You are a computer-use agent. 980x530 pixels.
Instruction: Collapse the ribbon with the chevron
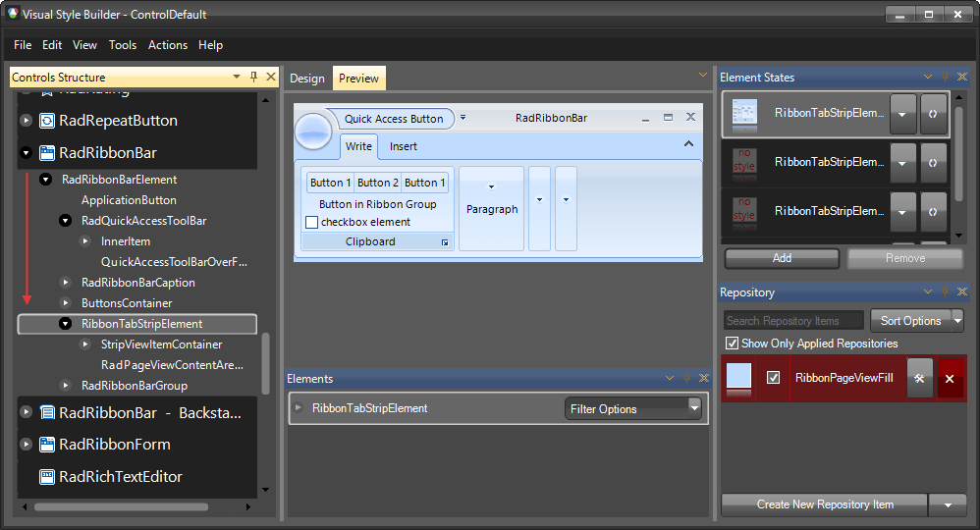[688, 143]
